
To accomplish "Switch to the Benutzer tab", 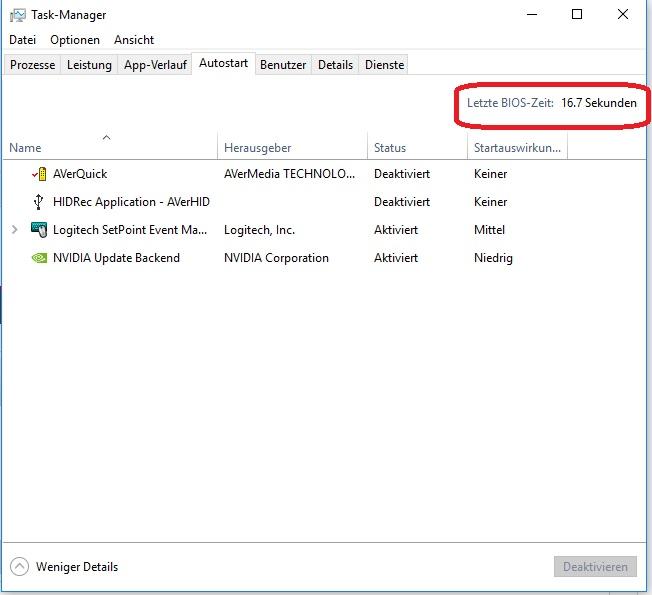I will pos(283,65).
